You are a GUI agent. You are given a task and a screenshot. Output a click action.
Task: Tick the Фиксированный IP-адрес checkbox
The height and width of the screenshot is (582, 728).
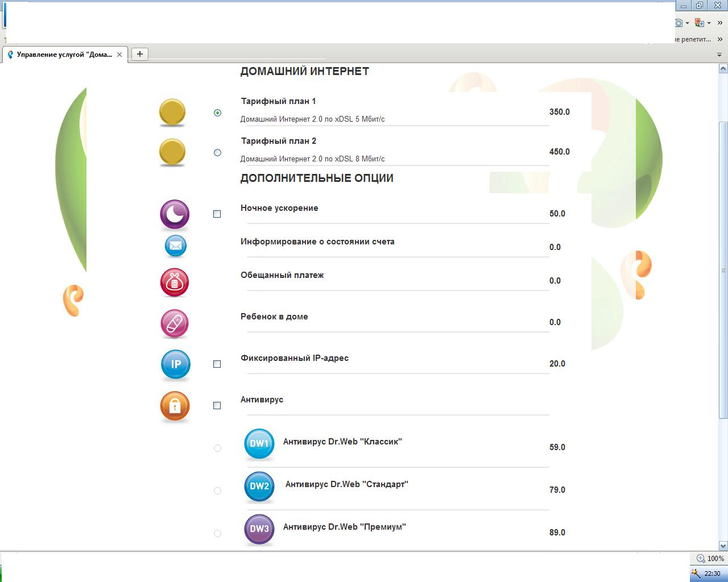[217, 364]
